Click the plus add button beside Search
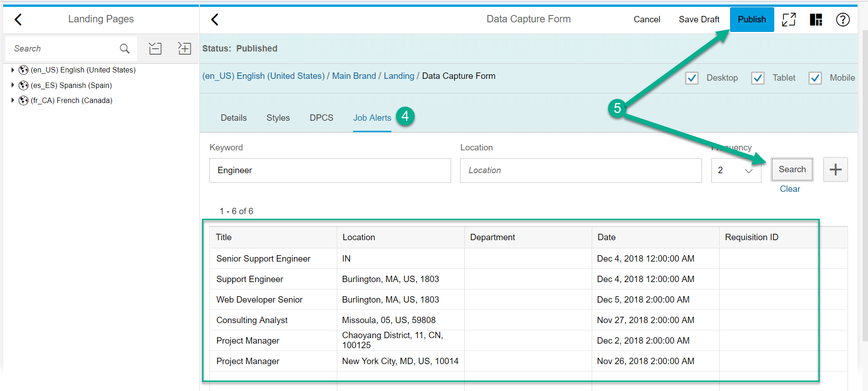Screen dimensions: 868x391 835,170
